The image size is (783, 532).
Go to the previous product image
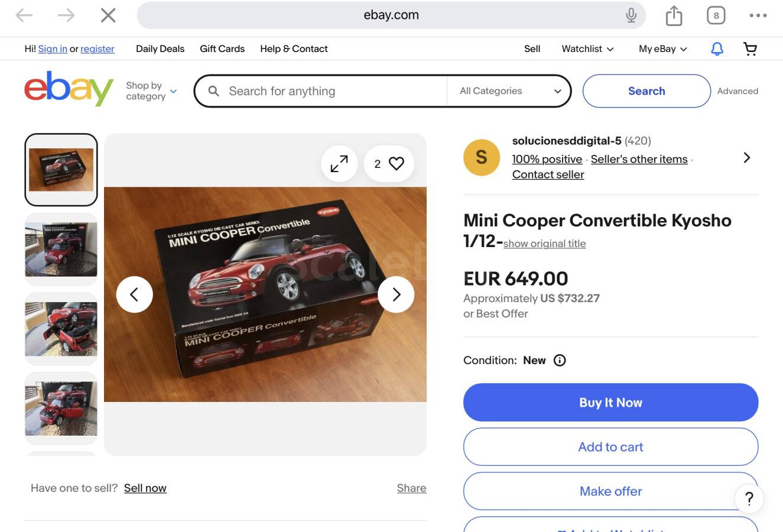[134, 294]
